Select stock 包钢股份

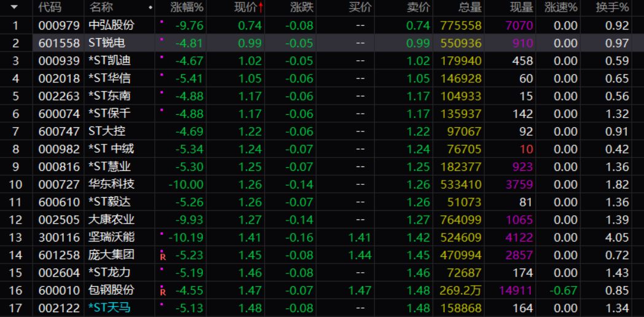(111, 291)
